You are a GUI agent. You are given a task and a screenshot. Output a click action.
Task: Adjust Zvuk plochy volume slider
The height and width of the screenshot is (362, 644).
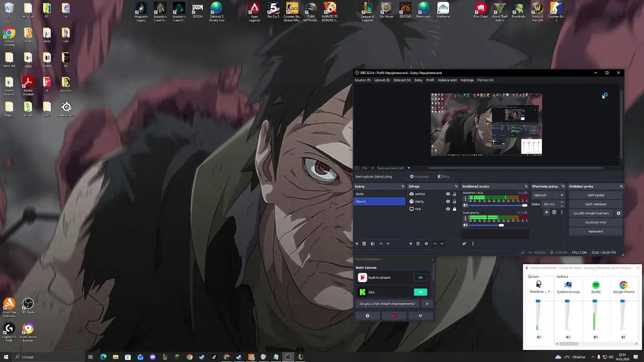tap(498, 225)
